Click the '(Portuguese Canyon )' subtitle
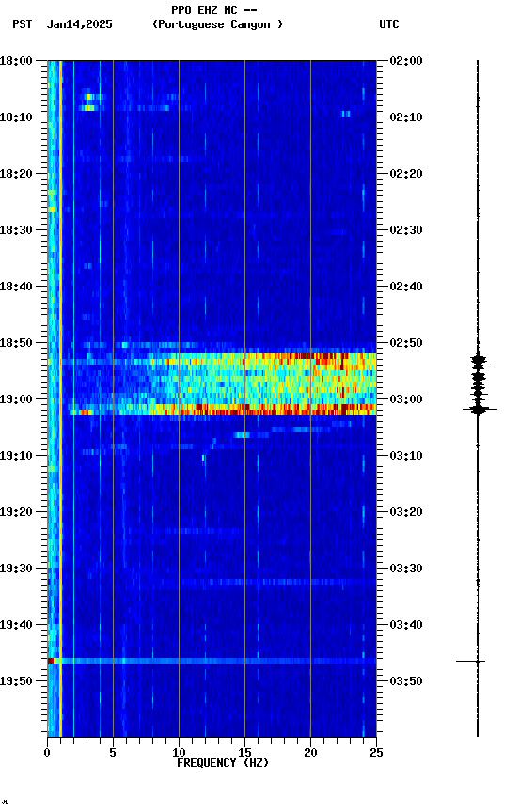 pos(217,24)
